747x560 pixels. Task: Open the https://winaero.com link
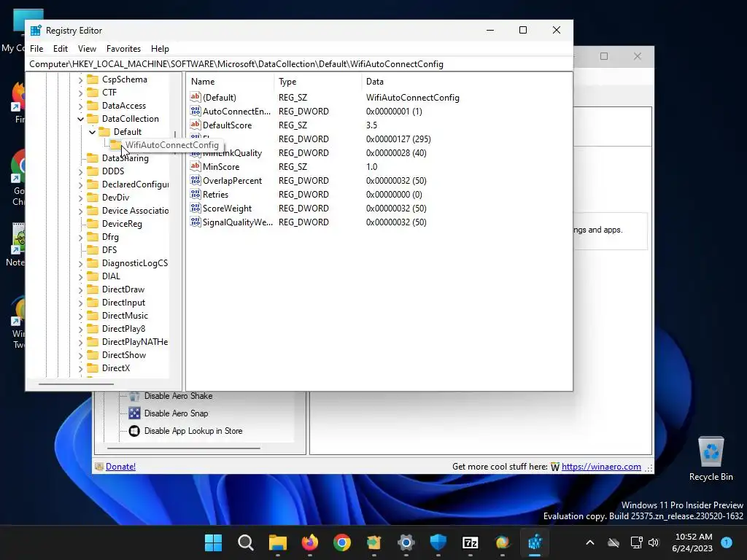pyautogui.click(x=601, y=467)
